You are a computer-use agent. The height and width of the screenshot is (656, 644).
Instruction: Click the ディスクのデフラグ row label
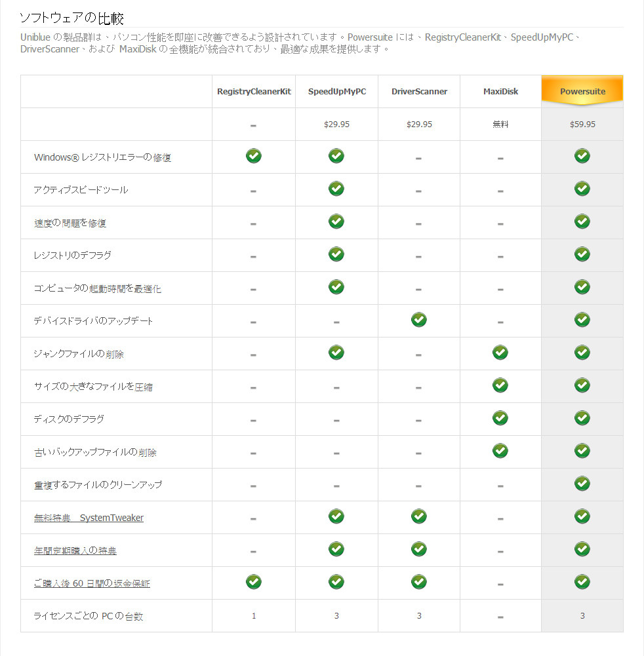(x=69, y=419)
